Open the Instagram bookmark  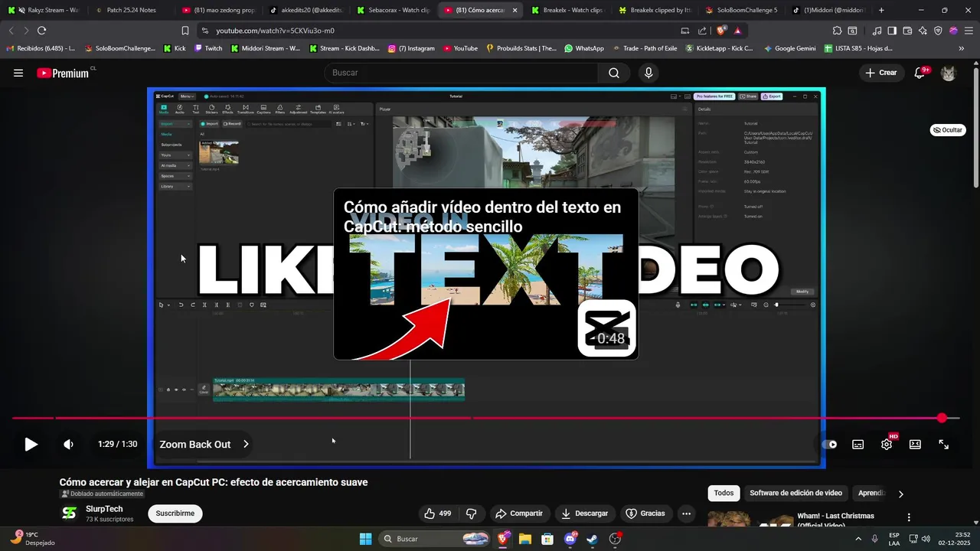(411, 48)
